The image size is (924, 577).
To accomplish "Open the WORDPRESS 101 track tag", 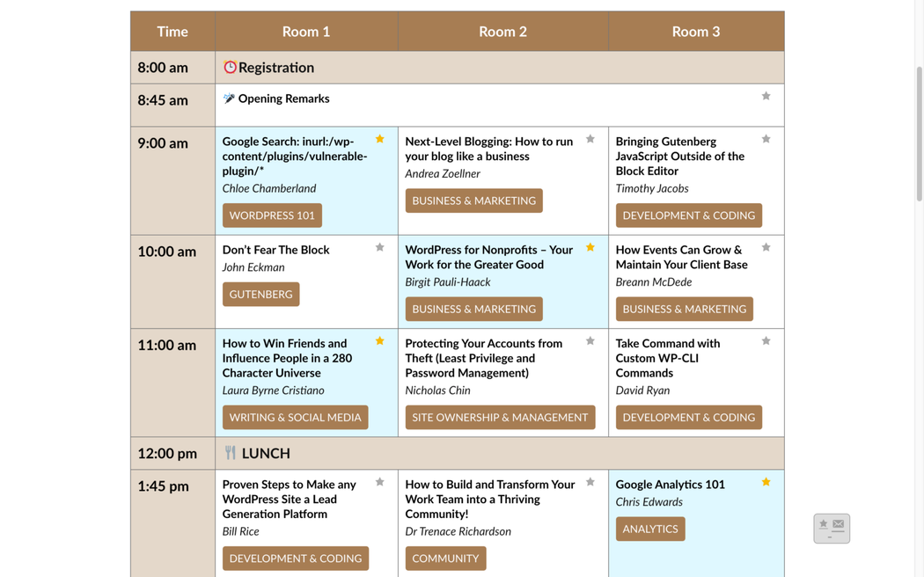I will pos(272,215).
